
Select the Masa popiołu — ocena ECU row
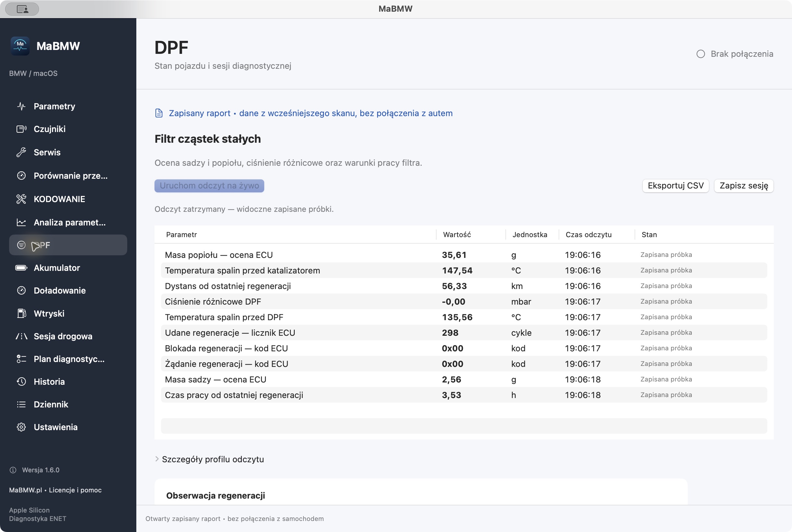click(464, 255)
